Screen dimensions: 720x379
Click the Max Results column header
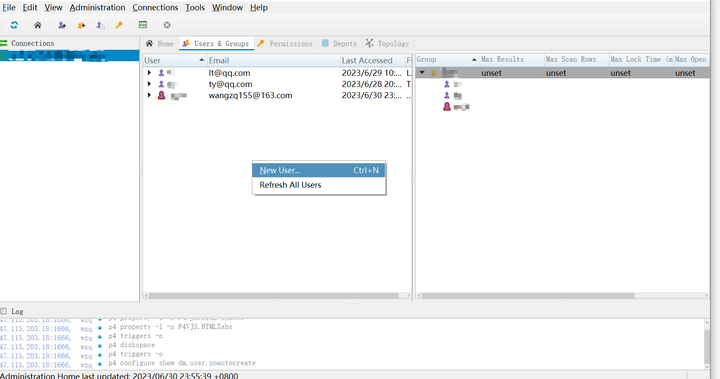coord(511,60)
